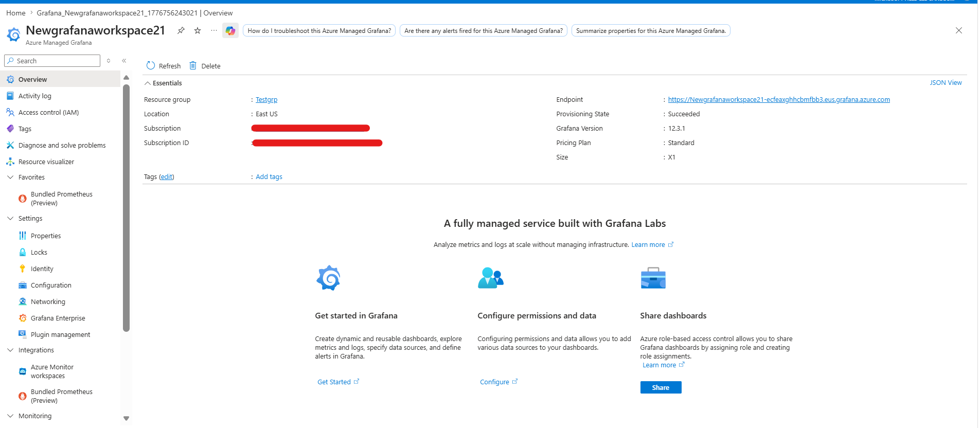Click the Grafana Enterprise icon
Image resolution: width=980 pixels, height=428 pixels.
pos(23,318)
